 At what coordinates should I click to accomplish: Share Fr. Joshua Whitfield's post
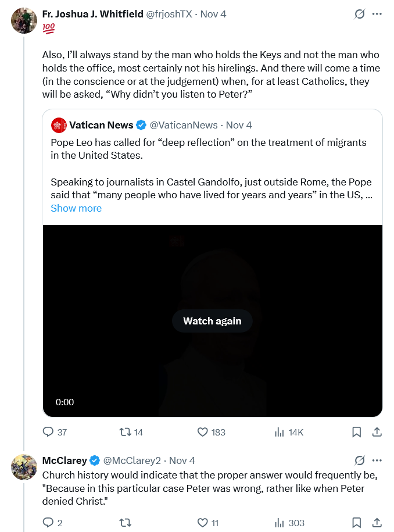tap(377, 432)
